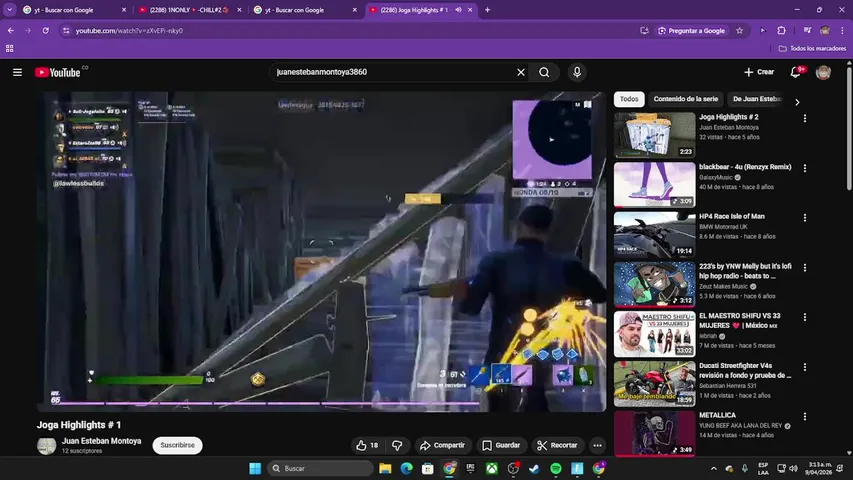
Task: Show hidden system tray icons
Action: point(714,469)
